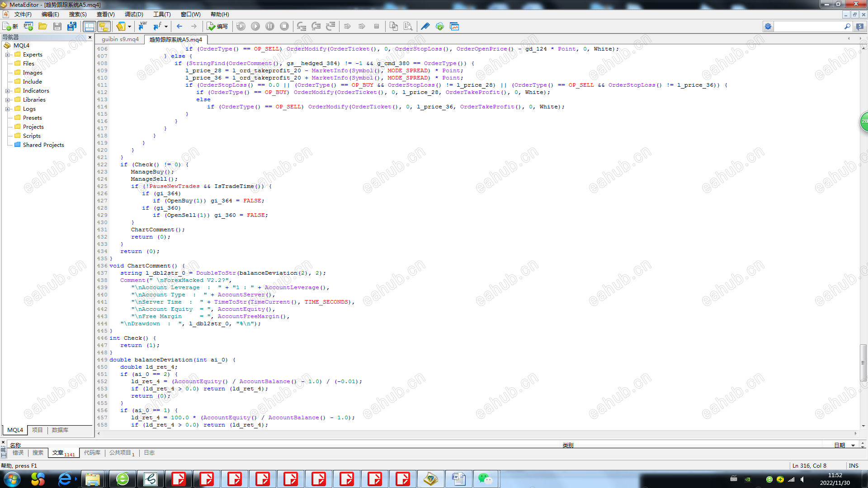Screen dimensions: 868x488
Task: Open the trading terminal chart icon
Action: pos(454,26)
